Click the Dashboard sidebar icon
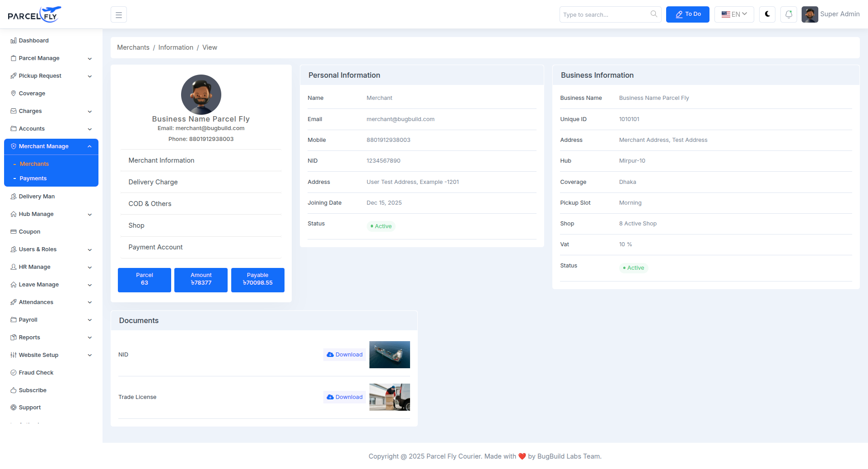The image size is (868, 469). pyautogui.click(x=14, y=41)
